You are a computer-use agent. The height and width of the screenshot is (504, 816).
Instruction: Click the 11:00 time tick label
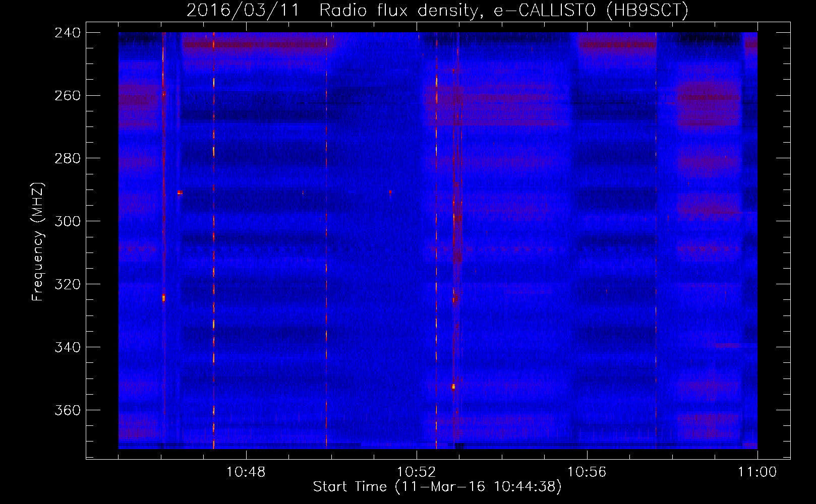[757, 472]
